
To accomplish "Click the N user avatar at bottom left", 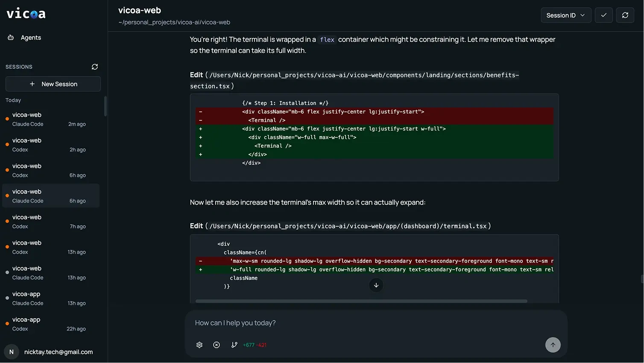I will (11, 351).
